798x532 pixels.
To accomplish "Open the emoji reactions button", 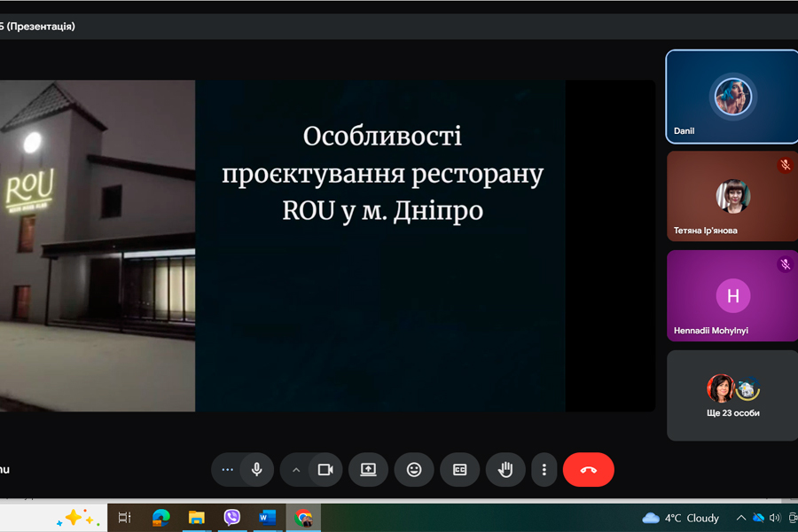I will tap(414, 469).
